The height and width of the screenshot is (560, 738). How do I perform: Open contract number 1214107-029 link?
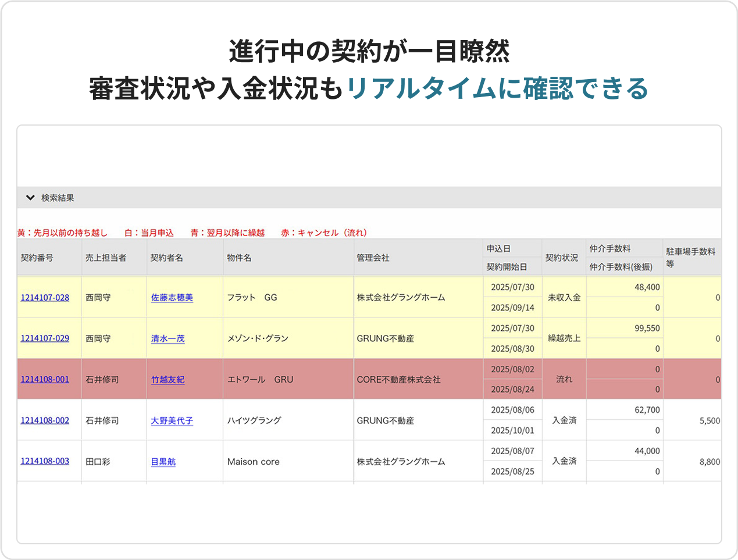click(x=45, y=338)
